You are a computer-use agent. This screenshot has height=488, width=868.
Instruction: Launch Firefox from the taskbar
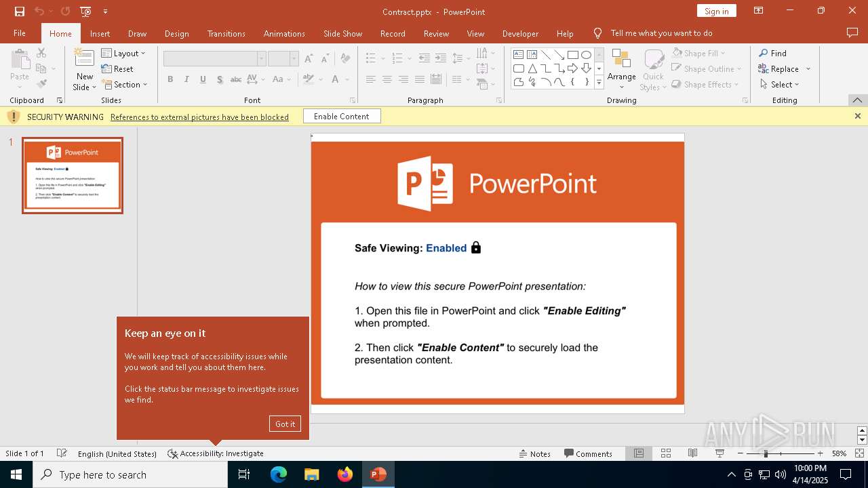(x=345, y=474)
